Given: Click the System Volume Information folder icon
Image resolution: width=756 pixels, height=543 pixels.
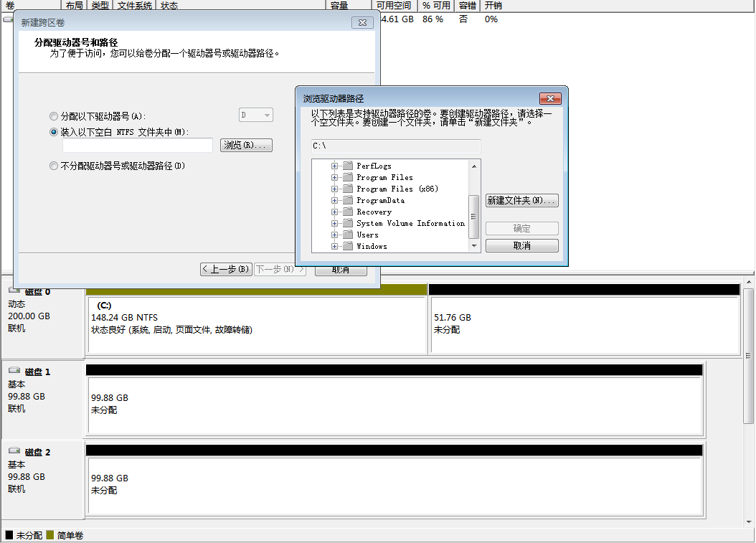Looking at the screenshot, I should (x=348, y=223).
